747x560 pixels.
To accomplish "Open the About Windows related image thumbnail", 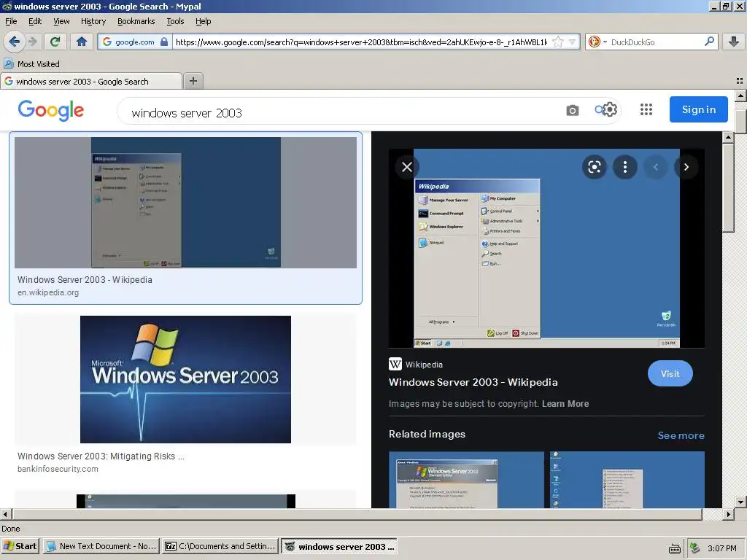I will click(466, 480).
